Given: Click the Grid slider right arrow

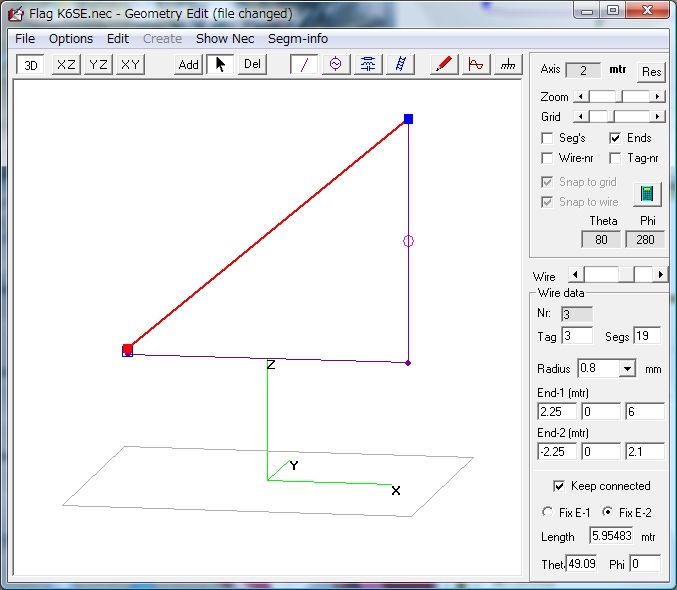Looking at the screenshot, I should coord(657,117).
